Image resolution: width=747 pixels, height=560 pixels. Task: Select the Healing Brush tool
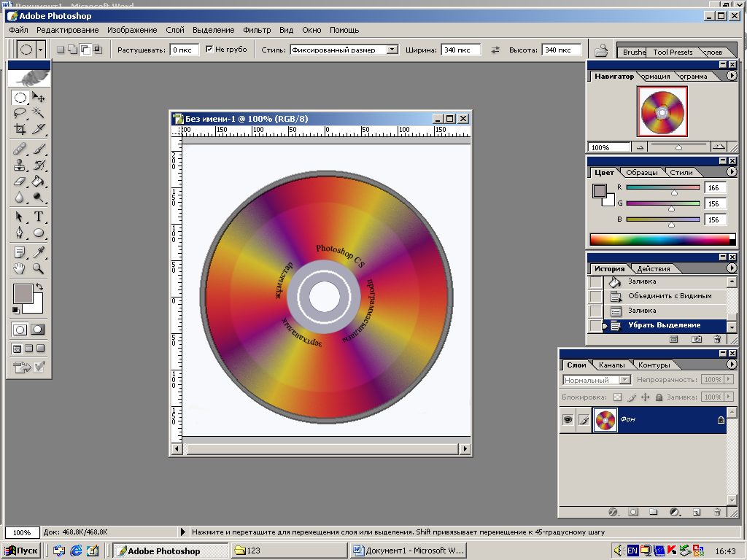(x=20, y=149)
